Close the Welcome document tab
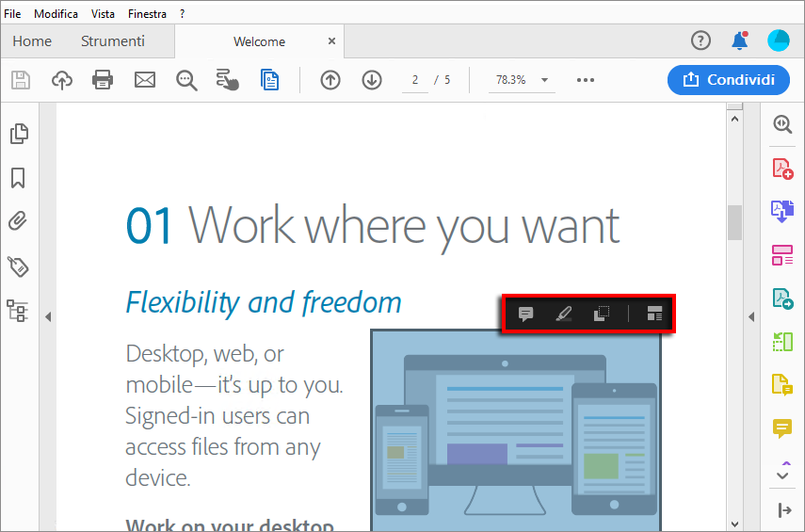 click(x=331, y=41)
